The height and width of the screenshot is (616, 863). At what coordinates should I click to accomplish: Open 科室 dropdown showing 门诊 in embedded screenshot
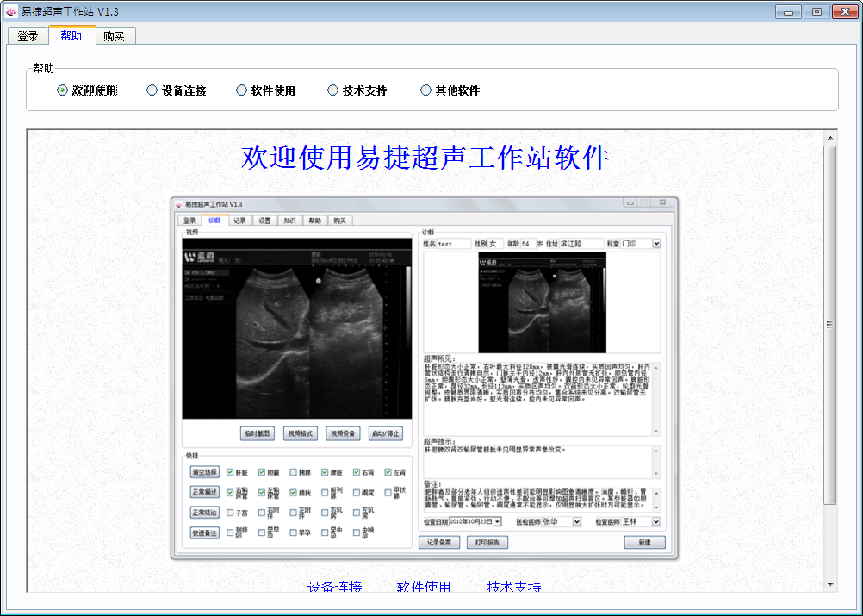(x=656, y=243)
